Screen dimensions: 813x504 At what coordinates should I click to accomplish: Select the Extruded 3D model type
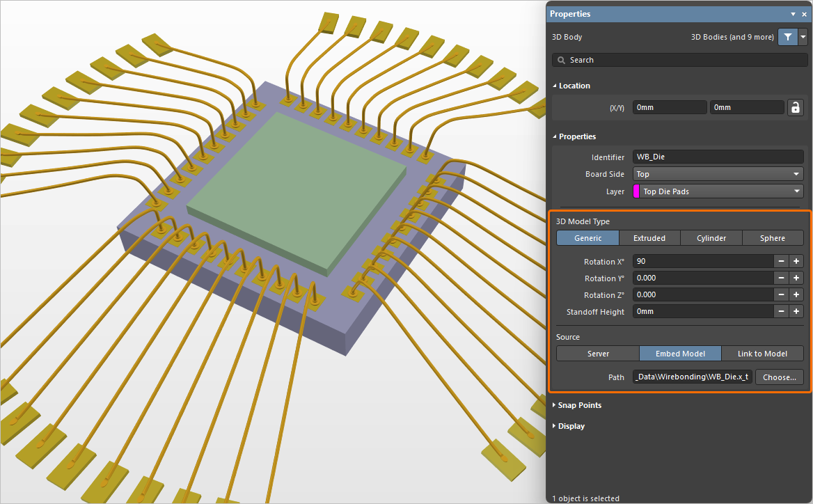tap(649, 237)
